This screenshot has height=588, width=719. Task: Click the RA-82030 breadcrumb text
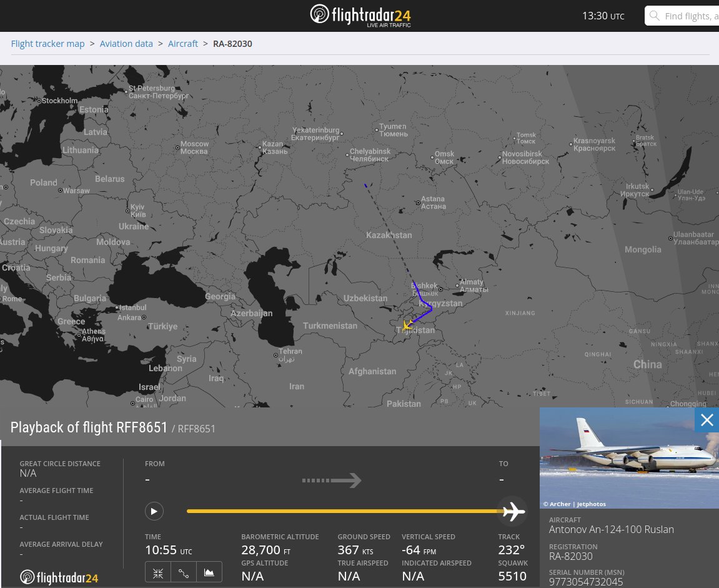[x=232, y=44]
